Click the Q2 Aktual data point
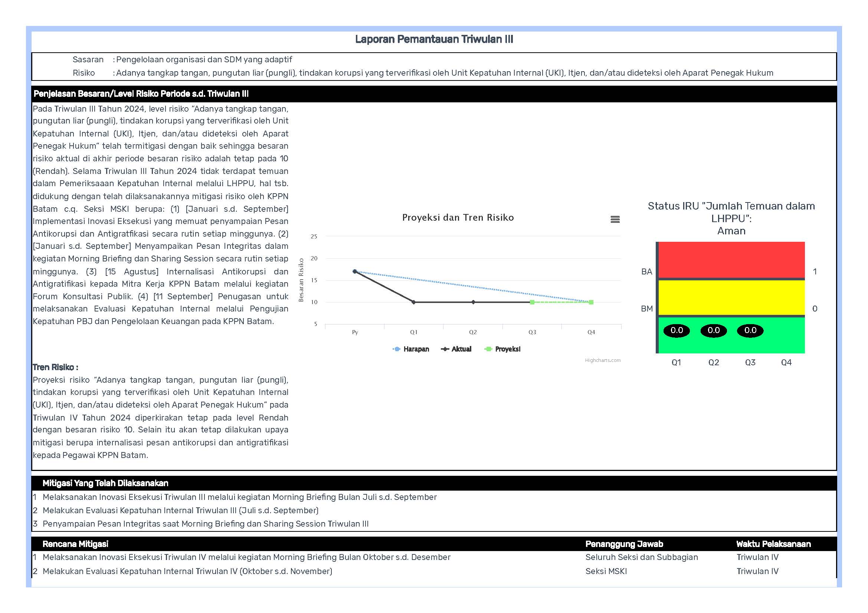Screen dimensions: 868x613 pos(473,302)
